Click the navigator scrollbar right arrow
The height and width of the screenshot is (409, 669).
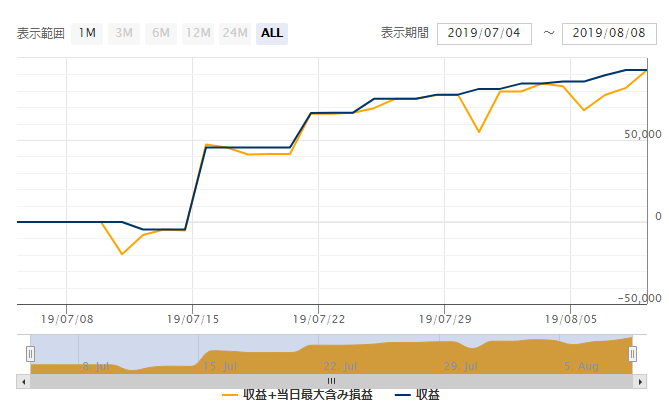[640, 382]
